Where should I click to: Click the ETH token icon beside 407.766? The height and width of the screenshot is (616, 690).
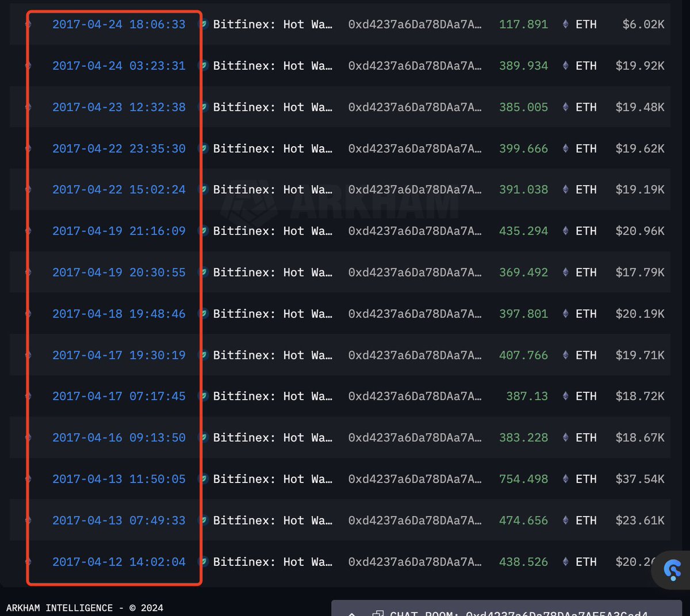565,355
